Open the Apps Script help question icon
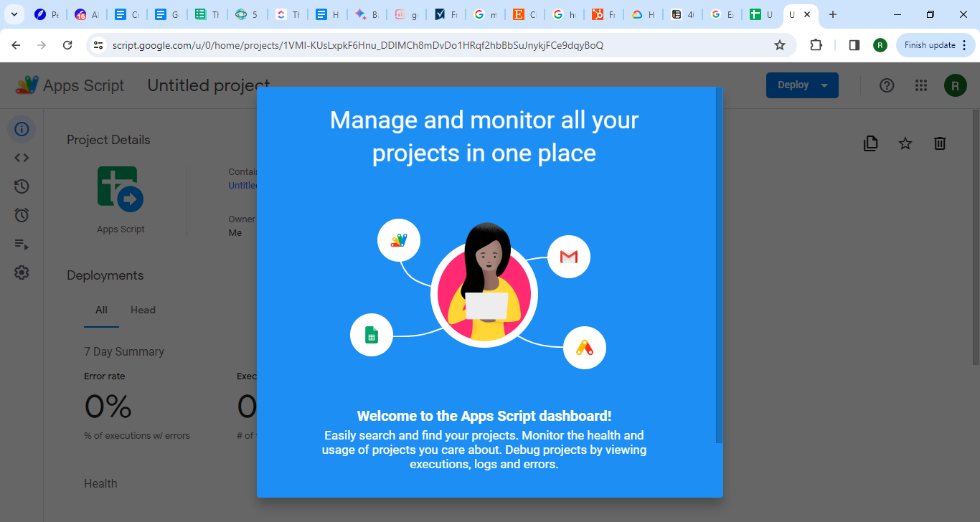Image resolution: width=980 pixels, height=522 pixels. pyautogui.click(x=887, y=85)
